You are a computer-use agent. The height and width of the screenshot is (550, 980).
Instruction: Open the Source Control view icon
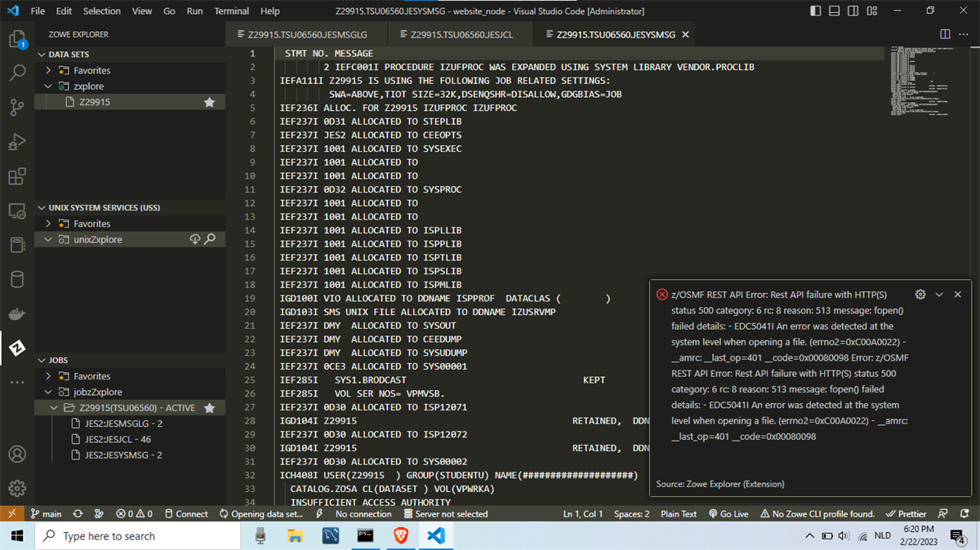17,108
